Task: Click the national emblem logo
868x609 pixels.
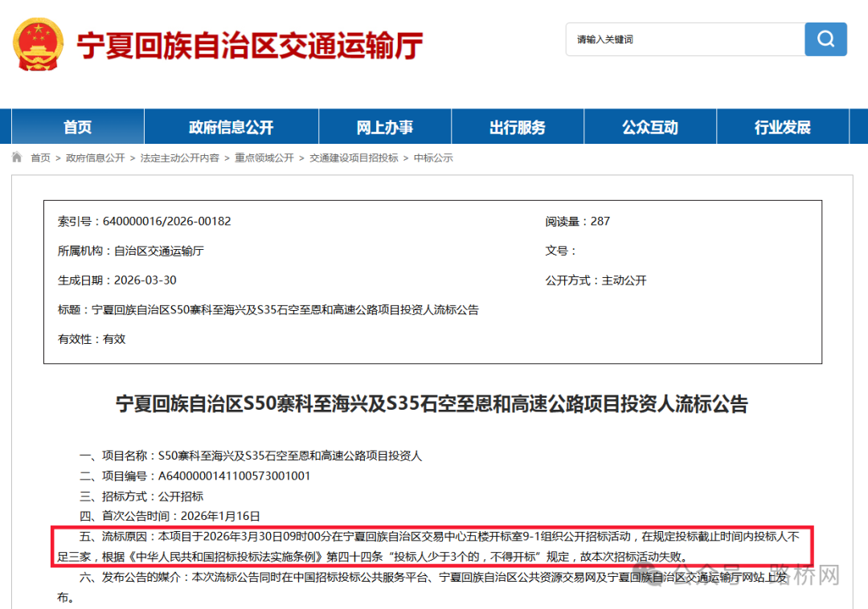Action: click(38, 44)
